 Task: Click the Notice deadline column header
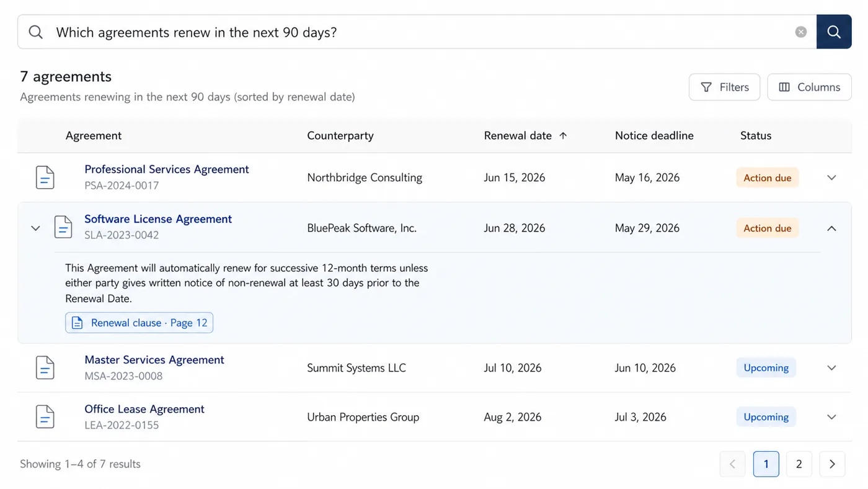pos(654,135)
